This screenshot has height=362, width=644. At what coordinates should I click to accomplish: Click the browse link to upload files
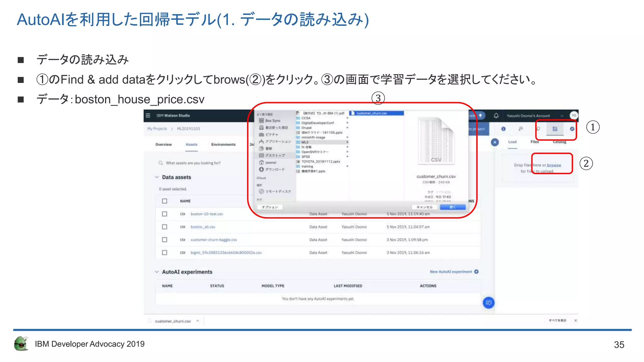click(x=554, y=165)
